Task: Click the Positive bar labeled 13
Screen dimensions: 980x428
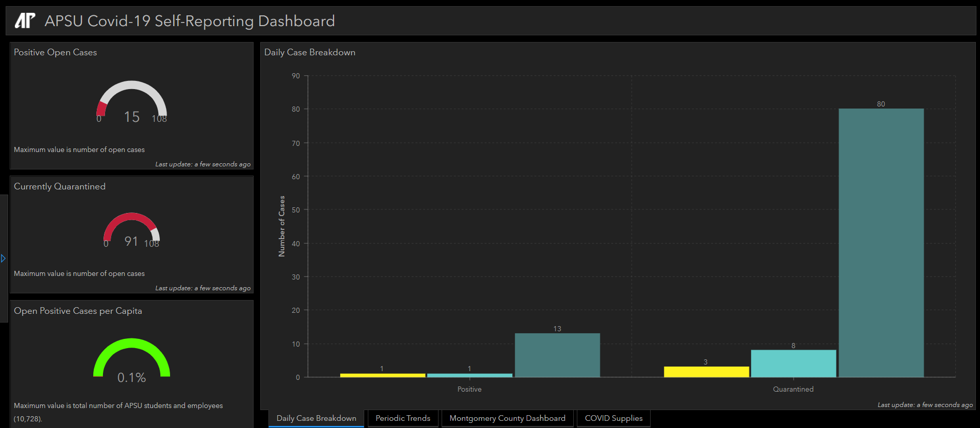Action: pos(557,355)
